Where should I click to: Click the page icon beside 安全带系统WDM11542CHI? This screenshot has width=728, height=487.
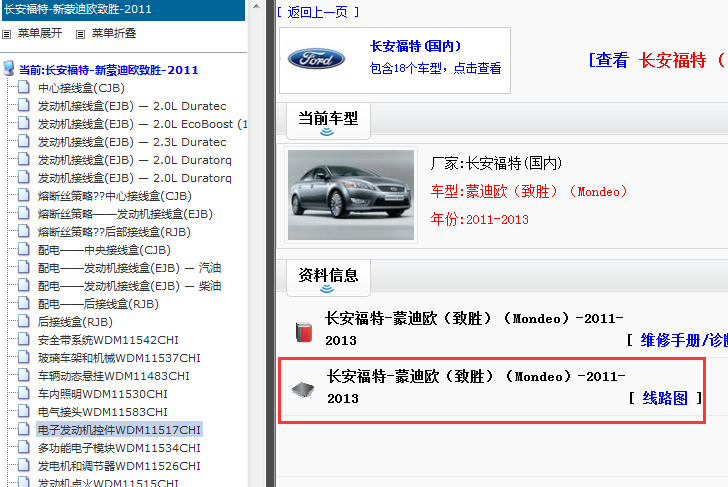[x=24, y=339]
